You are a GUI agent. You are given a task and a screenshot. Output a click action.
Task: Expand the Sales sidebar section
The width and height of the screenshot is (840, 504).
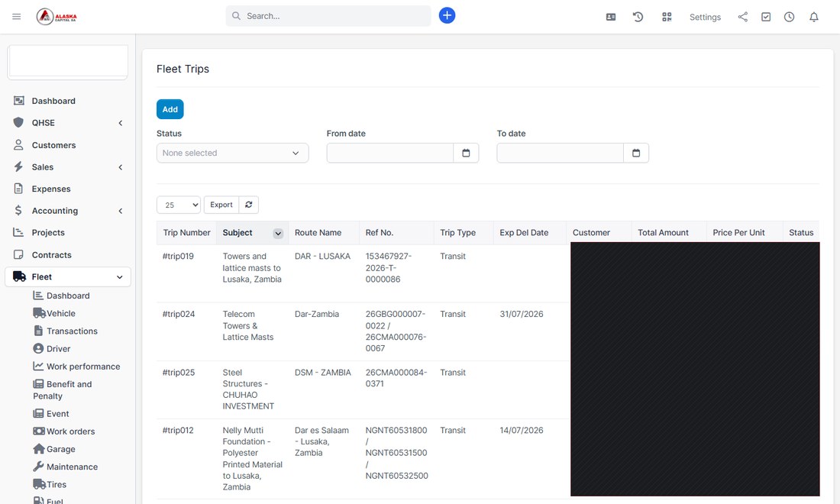[67, 167]
